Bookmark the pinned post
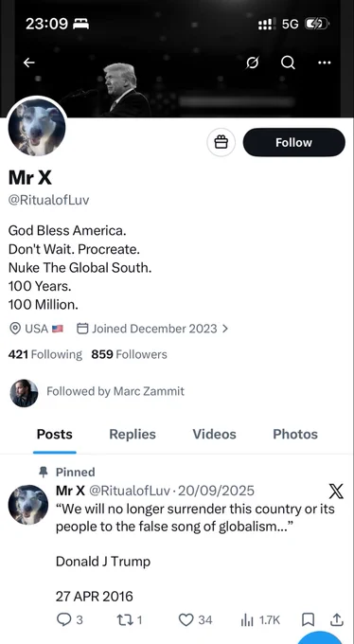The image size is (354, 644). (x=308, y=619)
